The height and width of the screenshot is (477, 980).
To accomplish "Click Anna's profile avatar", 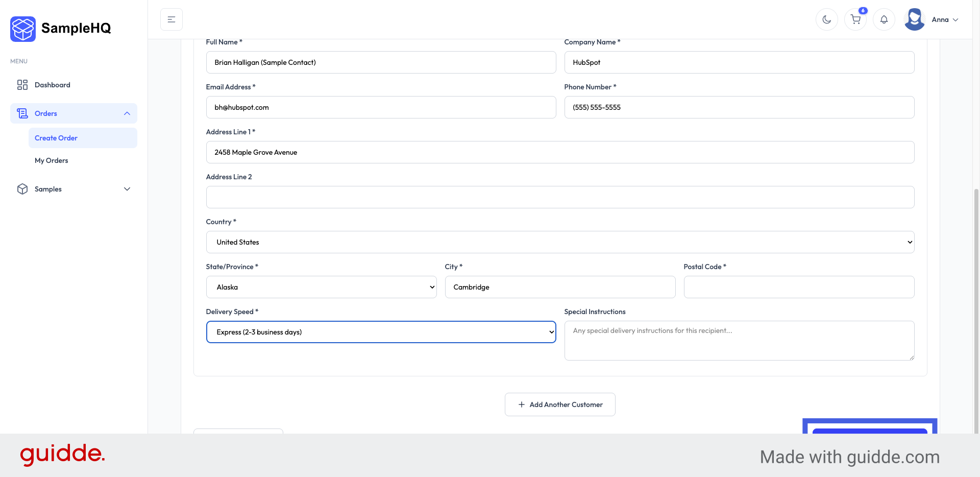I will pos(914,19).
